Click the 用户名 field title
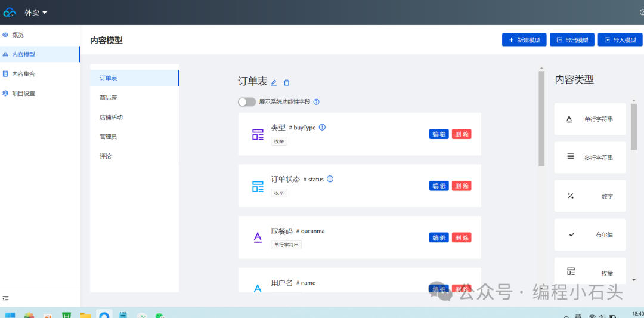This screenshot has width=644, height=318. (x=281, y=283)
